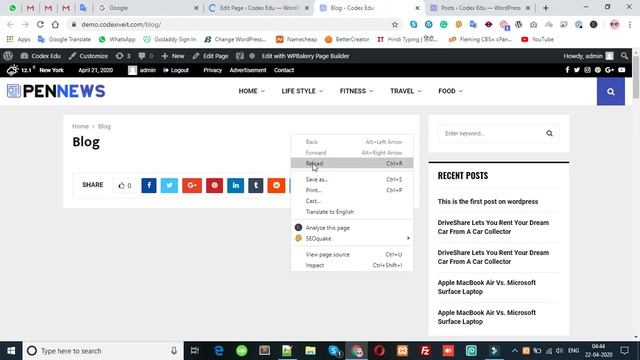Image resolution: width=640 pixels, height=360 pixels.
Task: Choose Print in context menu
Action: [x=352, y=190]
